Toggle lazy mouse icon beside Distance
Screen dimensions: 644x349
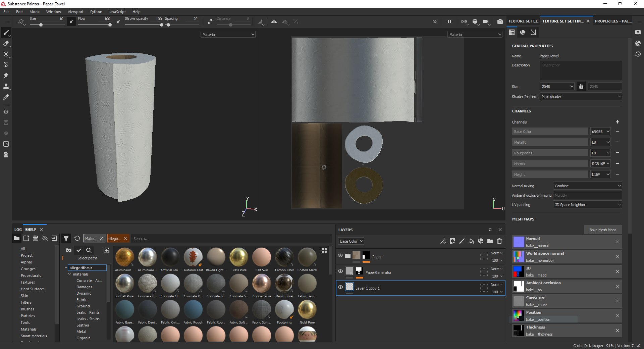click(x=210, y=21)
